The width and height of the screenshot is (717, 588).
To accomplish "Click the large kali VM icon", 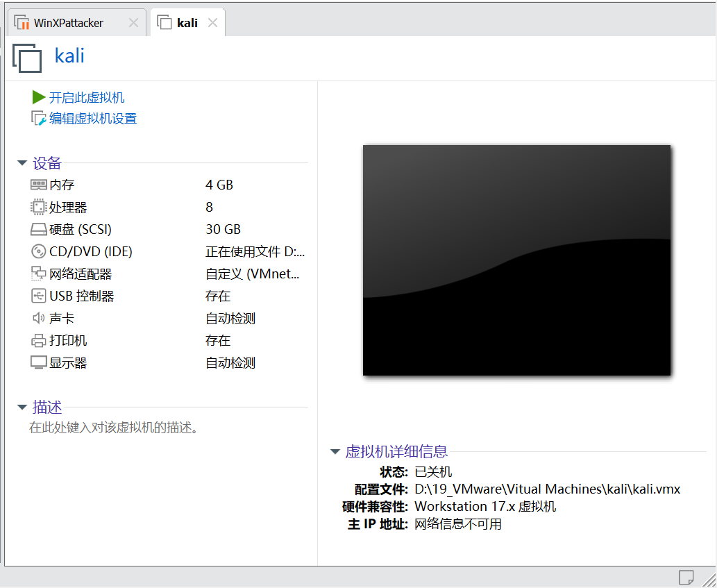I will pyautogui.click(x=27, y=58).
